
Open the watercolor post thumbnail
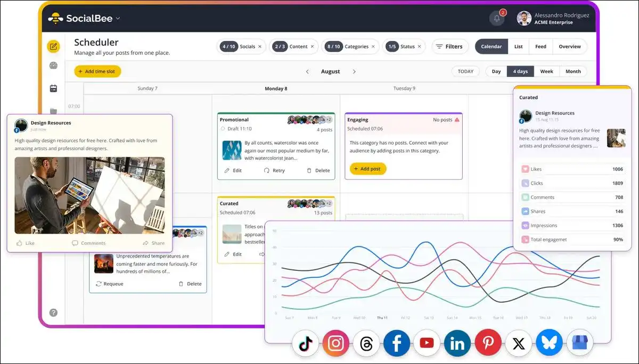pos(232,151)
